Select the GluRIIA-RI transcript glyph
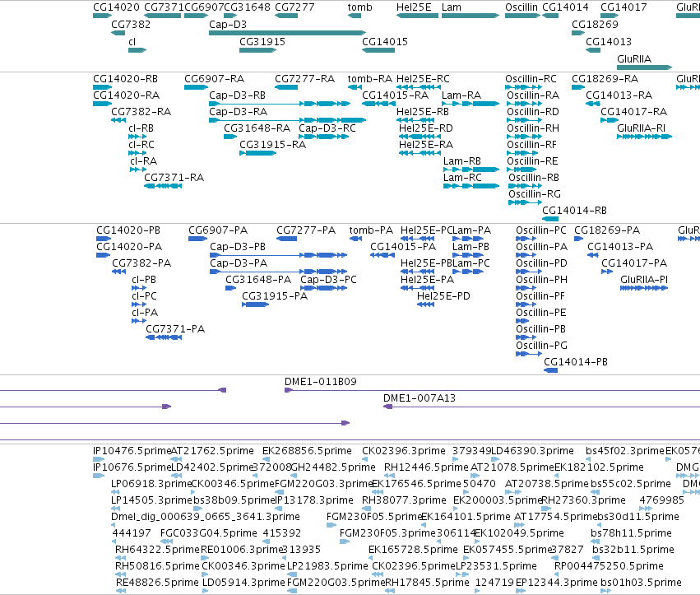 click(645, 137)
